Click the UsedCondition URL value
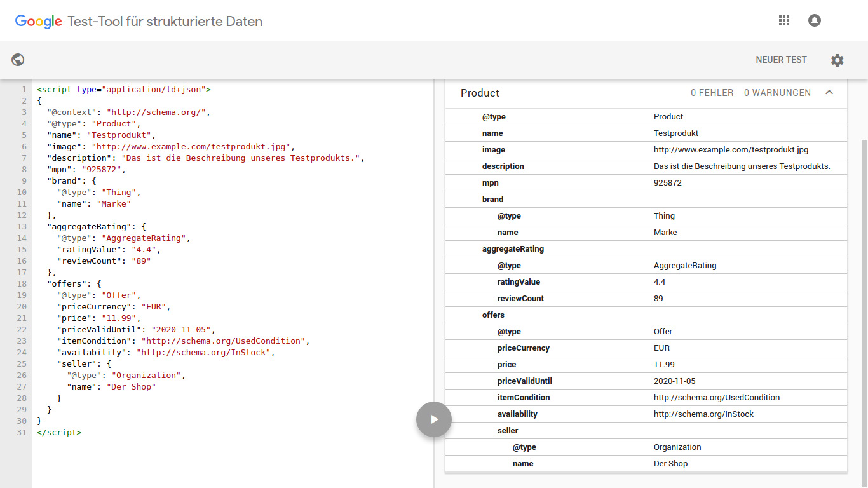Screen dimensions: 868x488 [x=717, y=398]
